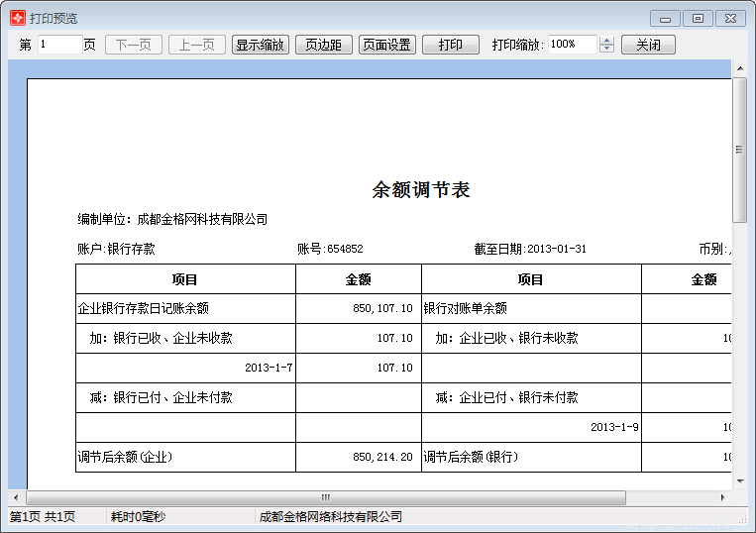Click the 上一页 previous page button
756x533 pixels.
[197, 45]
